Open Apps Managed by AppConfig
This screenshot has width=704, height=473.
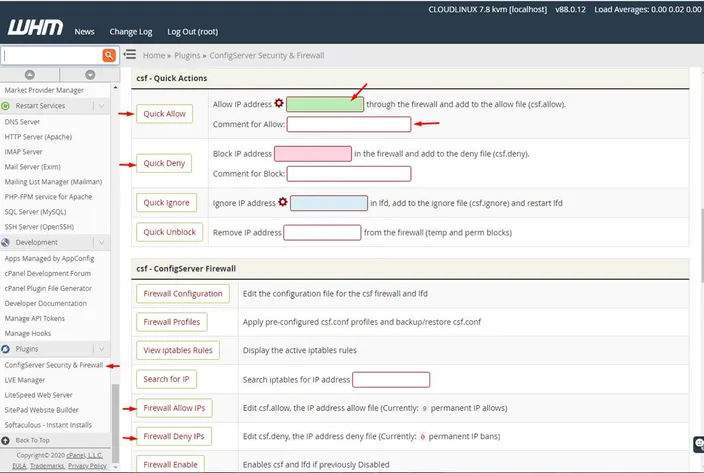click(x=49, y=258)
